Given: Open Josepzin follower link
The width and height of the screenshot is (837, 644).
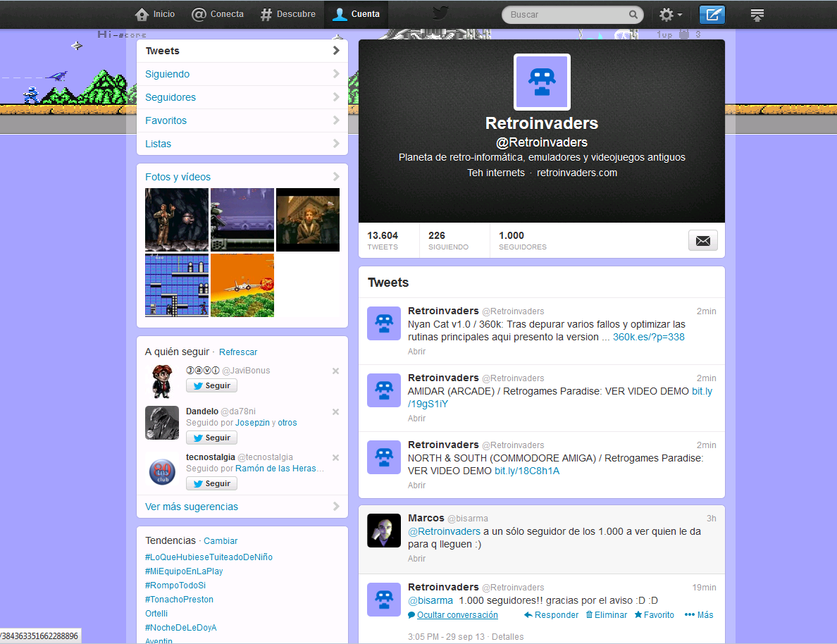Looking at the screenshot, I should 252,423.
